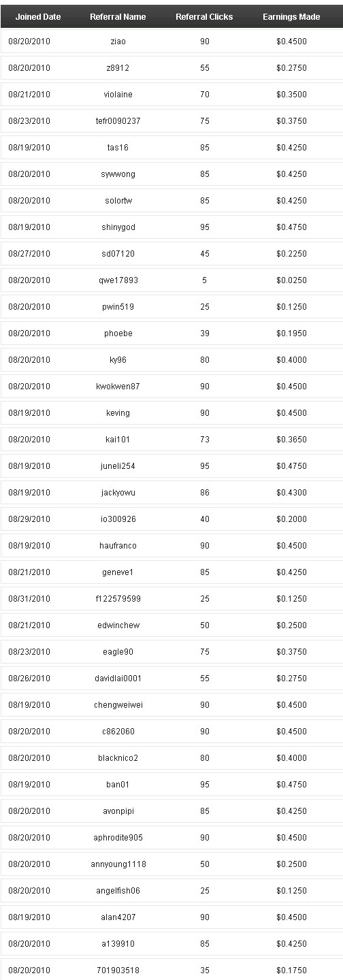Click the Earnings Made column header
Image resolution: width=343 pixels, height=980 pixels.
[x=291, y=17]
